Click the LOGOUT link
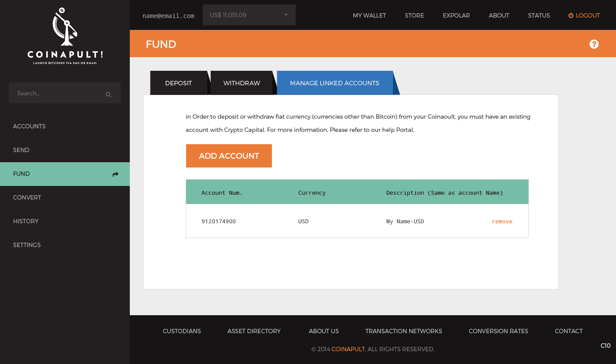 [588, 15]
